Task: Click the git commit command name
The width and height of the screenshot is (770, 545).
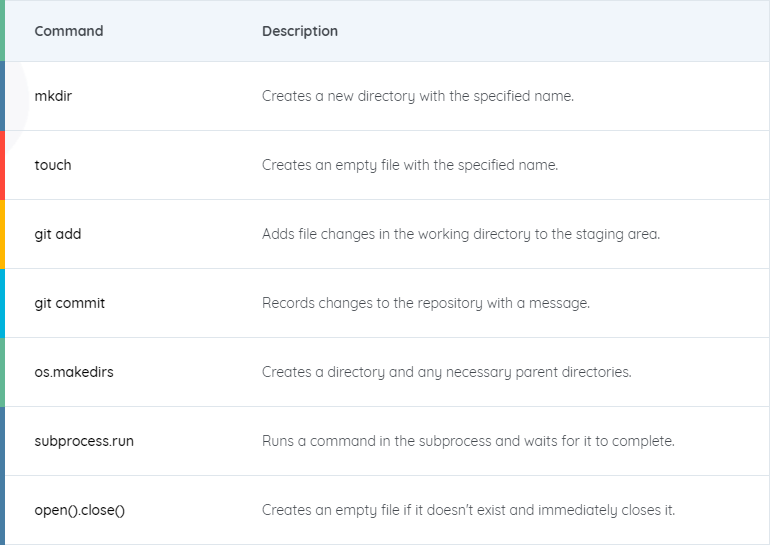Action: (70, 303)
